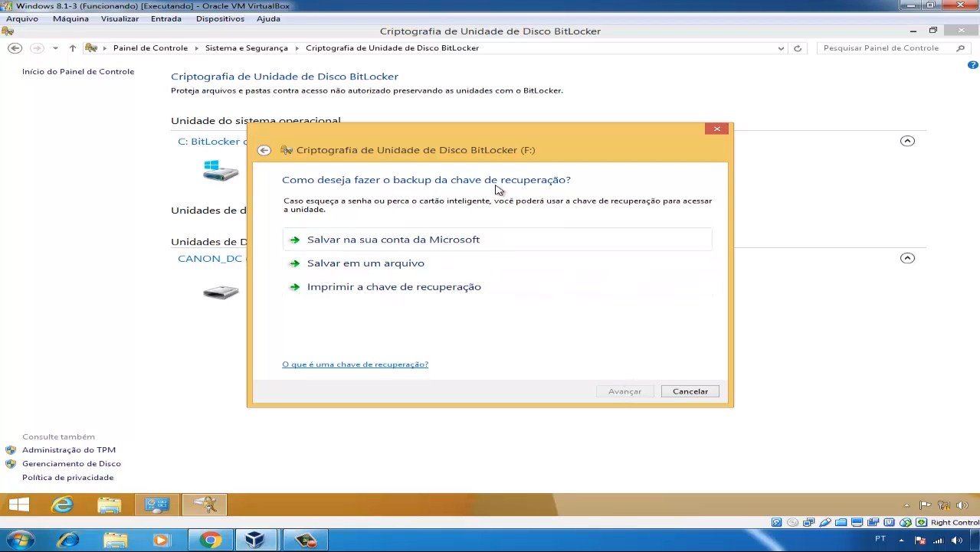Open the blue help question mark
The image size is (980, 552).
pos(973,65)
